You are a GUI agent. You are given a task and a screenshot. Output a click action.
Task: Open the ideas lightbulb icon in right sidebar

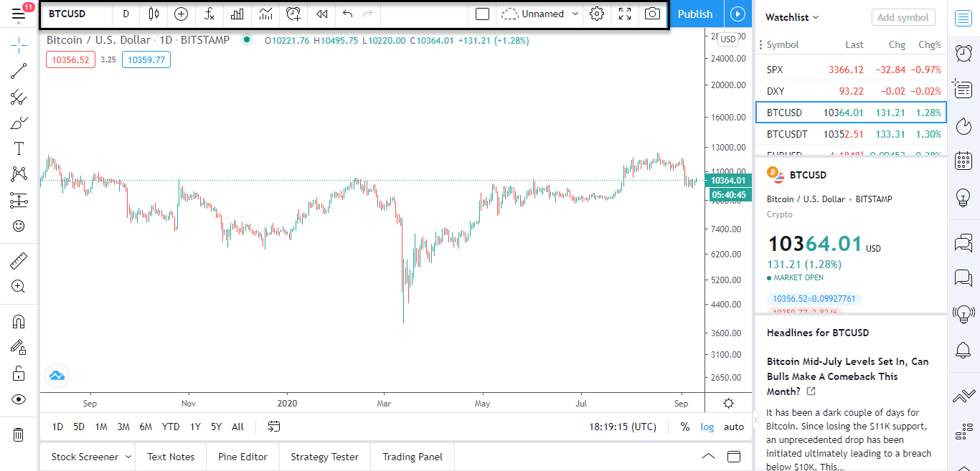pyautogui.click(x=963, y=197)
